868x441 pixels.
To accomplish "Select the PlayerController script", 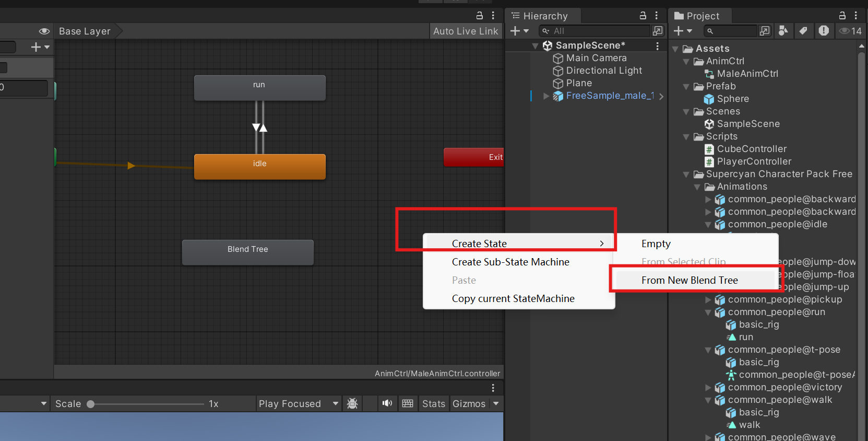I will click(754, 161).
